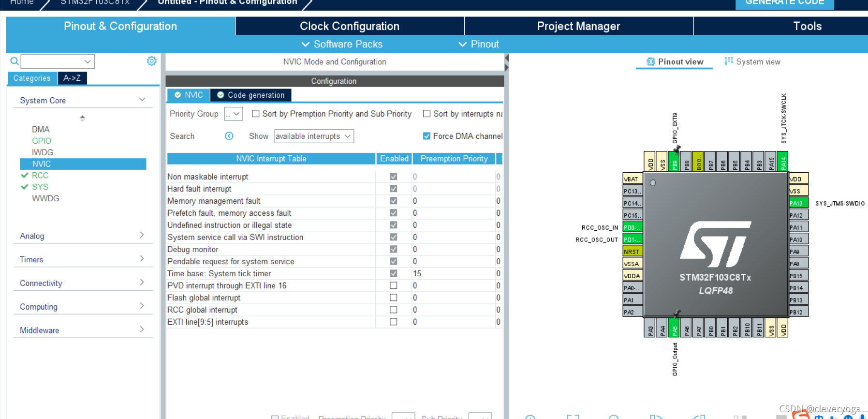868x419 pixels.
Task: Open the Show available interrupts dropdown
Action: [314, 136]
